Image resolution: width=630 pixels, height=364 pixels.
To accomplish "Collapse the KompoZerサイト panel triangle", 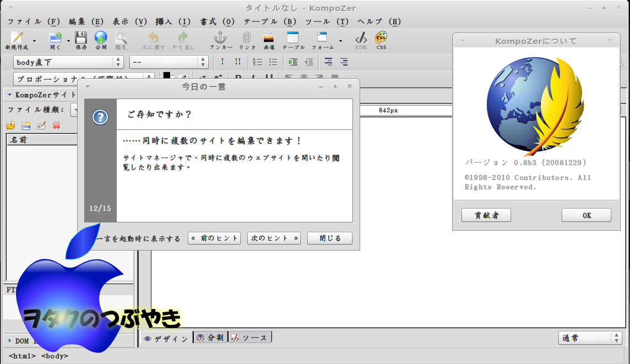I will 10,95.
